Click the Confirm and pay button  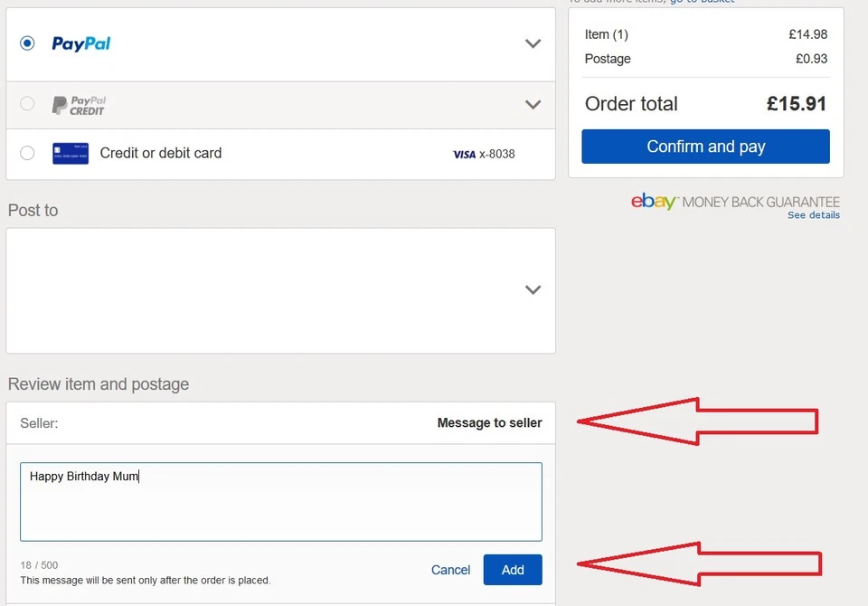click(705, 147)
